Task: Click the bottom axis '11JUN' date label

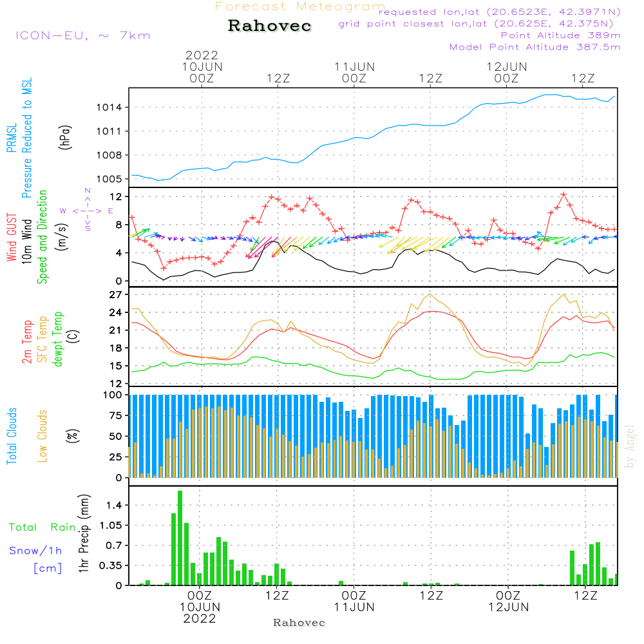Action: (x=354, y=607)
